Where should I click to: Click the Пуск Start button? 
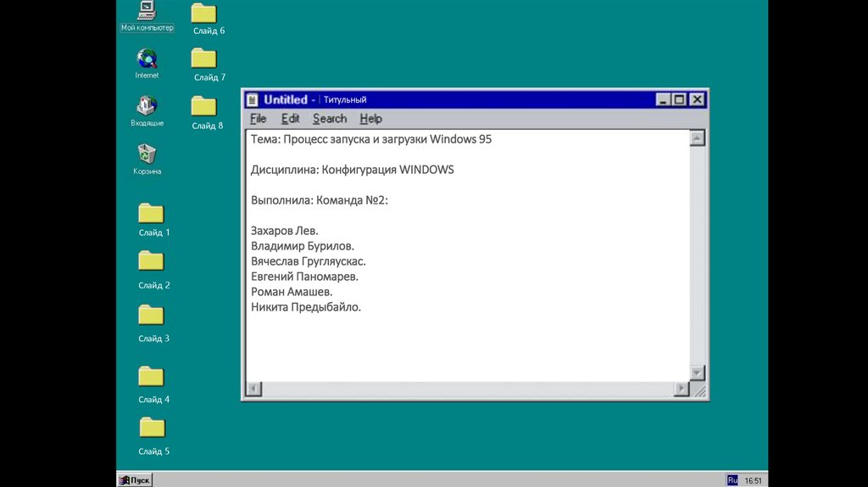tap(135, 480)
